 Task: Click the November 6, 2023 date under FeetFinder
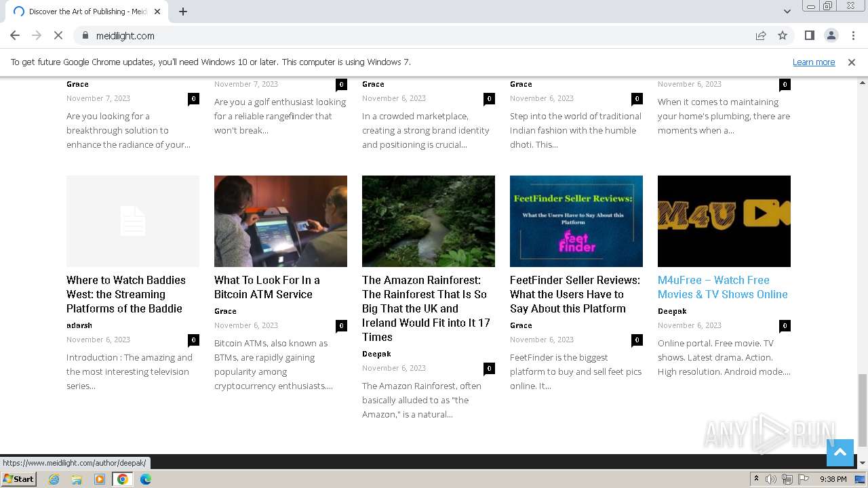coord(542,340)
